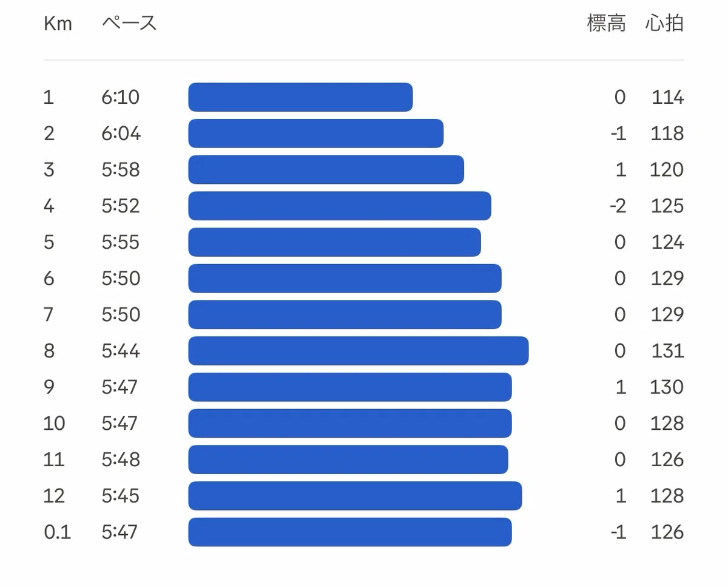Select the kilometer 10 pace bar

[350, 423]
